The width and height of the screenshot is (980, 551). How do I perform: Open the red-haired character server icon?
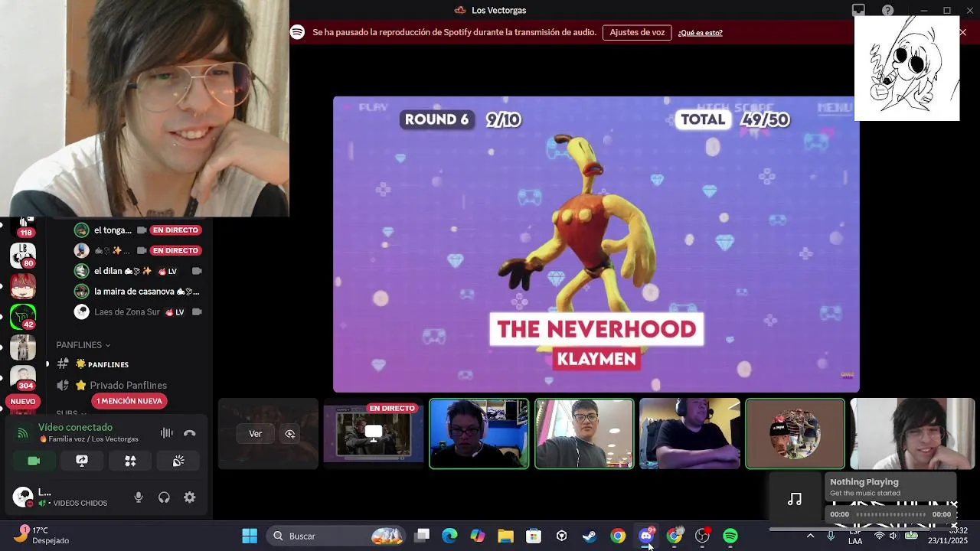click(x=22, y=286)
